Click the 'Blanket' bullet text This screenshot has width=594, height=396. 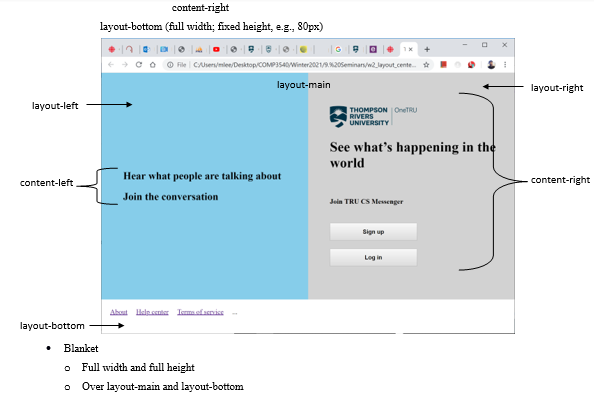click(x=81, y=348)
